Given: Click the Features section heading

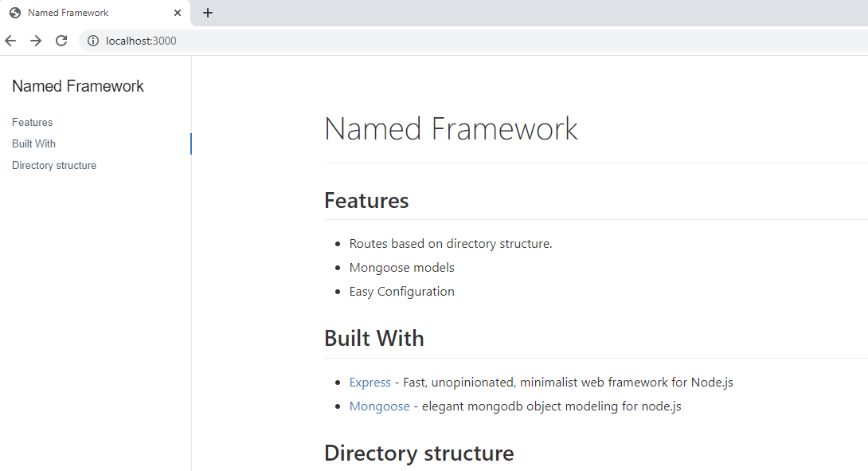Looking at the screenshot, I should coord(366,201).
